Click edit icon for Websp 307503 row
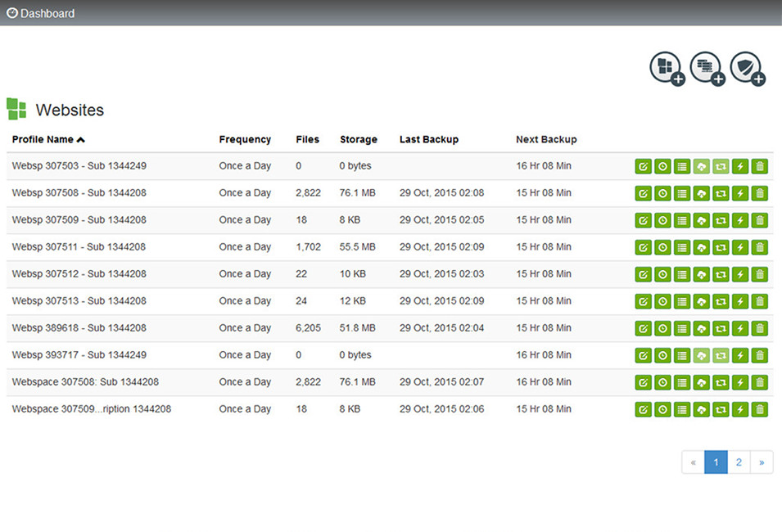 coord(643,167)
